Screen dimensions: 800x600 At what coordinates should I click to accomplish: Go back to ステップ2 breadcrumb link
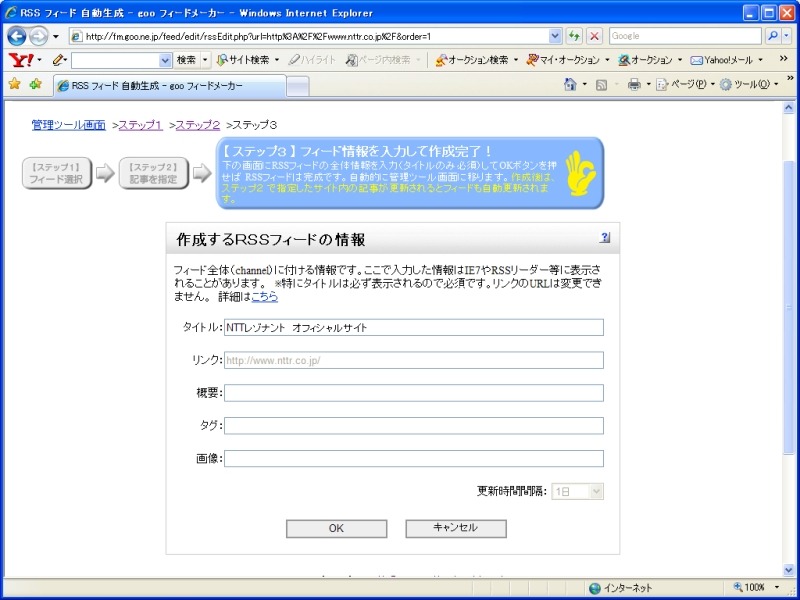198,125
